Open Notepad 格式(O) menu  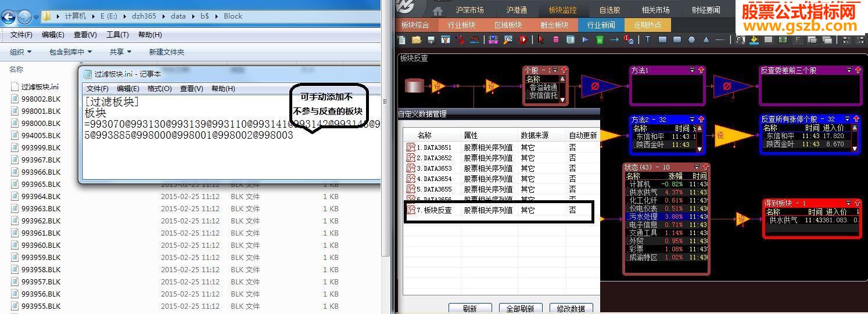coord(159,89)
